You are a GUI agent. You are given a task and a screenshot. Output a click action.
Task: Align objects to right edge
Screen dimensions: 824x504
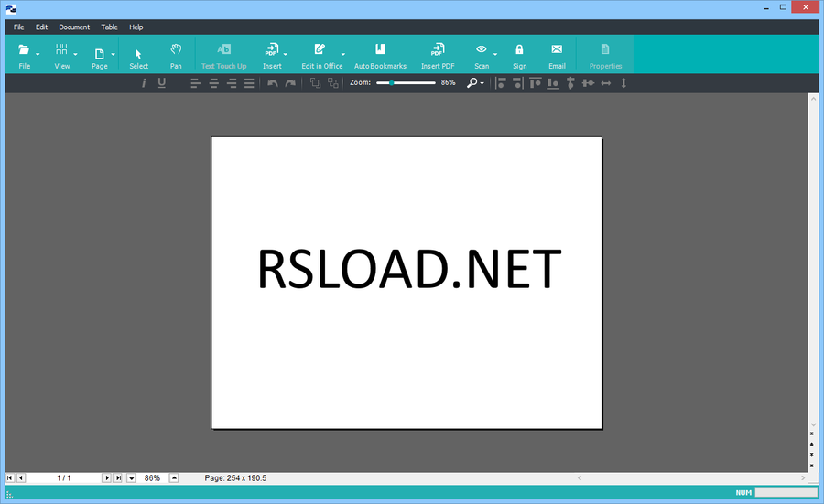518,83
